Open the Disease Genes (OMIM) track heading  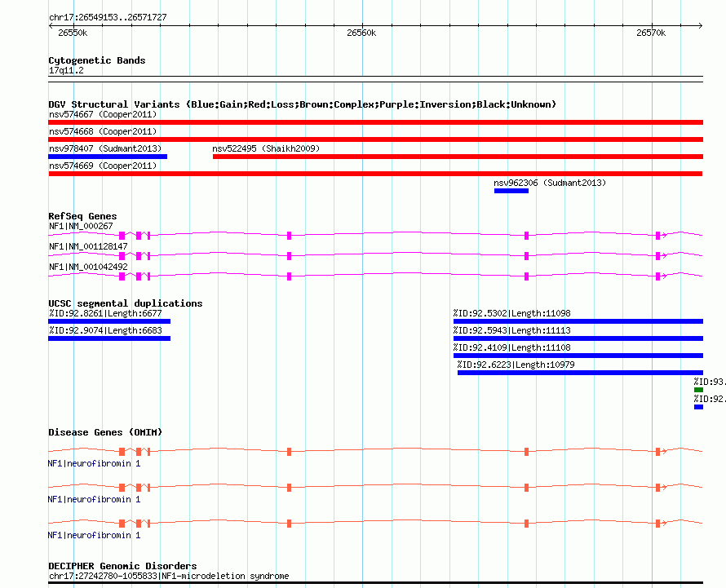point(105,432)
